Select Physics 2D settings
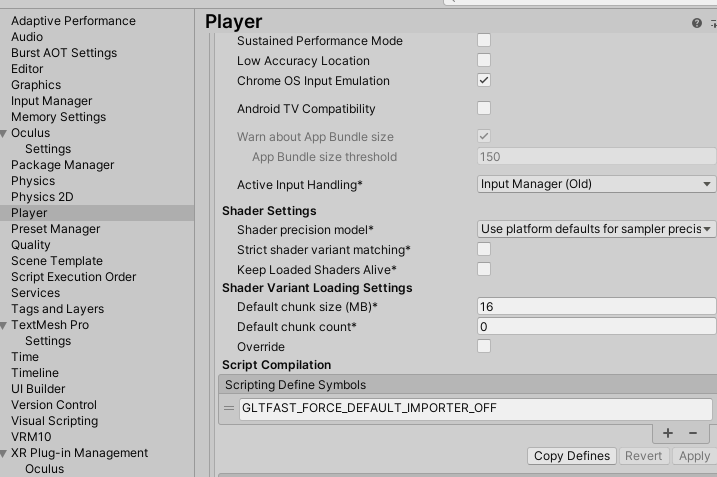717x477 pixels. point(42,197)
